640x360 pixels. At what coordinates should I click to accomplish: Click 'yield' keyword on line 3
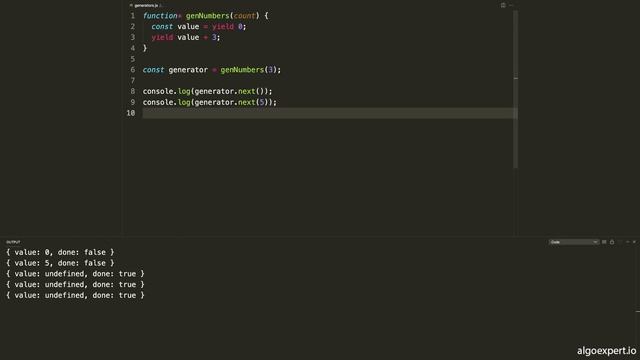click(162, 37)
